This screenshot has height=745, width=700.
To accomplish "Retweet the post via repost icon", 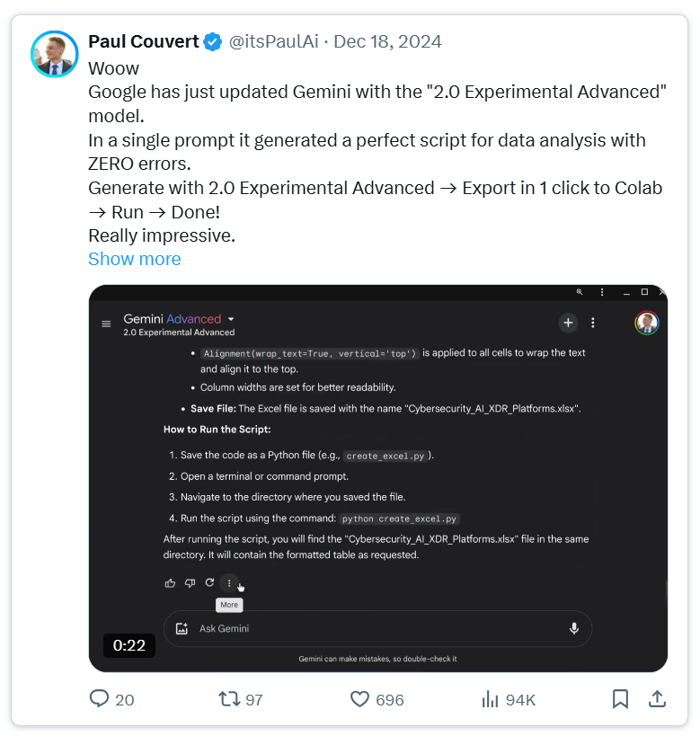I will (229, 699).
